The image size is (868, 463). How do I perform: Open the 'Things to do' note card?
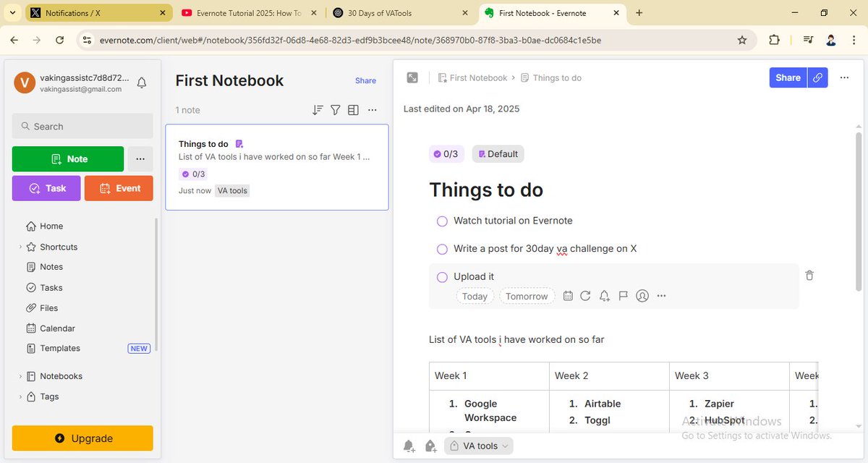tap(276, 167)
